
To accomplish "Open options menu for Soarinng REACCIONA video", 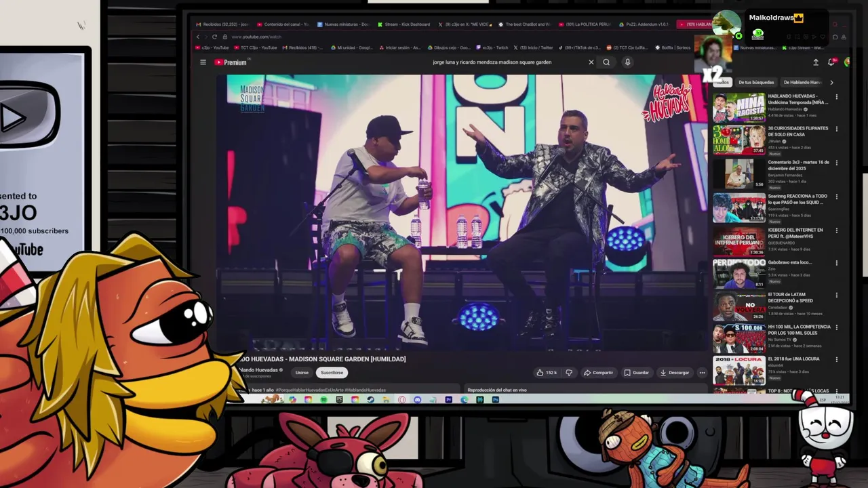I will pyautogui.click(x=836, y=197).
